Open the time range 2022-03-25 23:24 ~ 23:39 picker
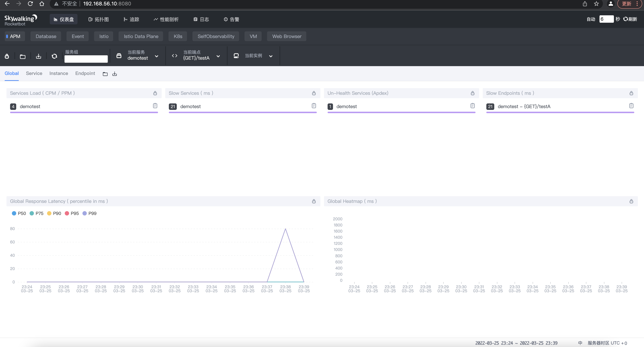 (516, 343)
